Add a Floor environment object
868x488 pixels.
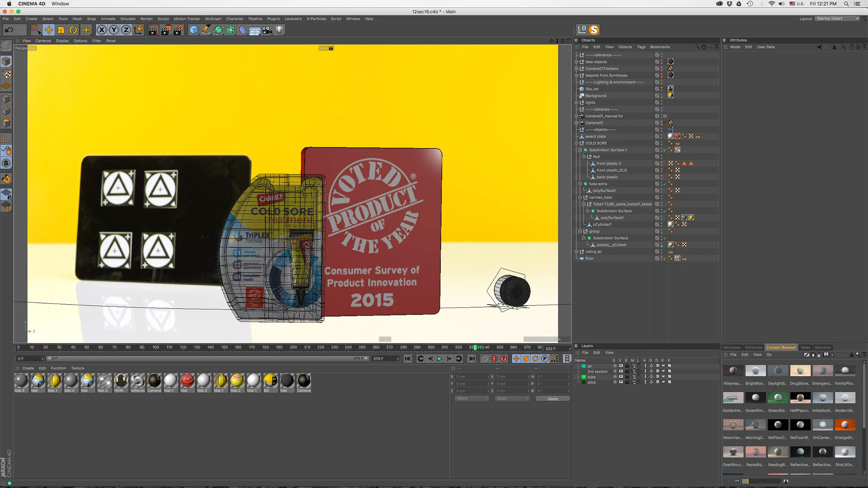(x=255, y=30)
